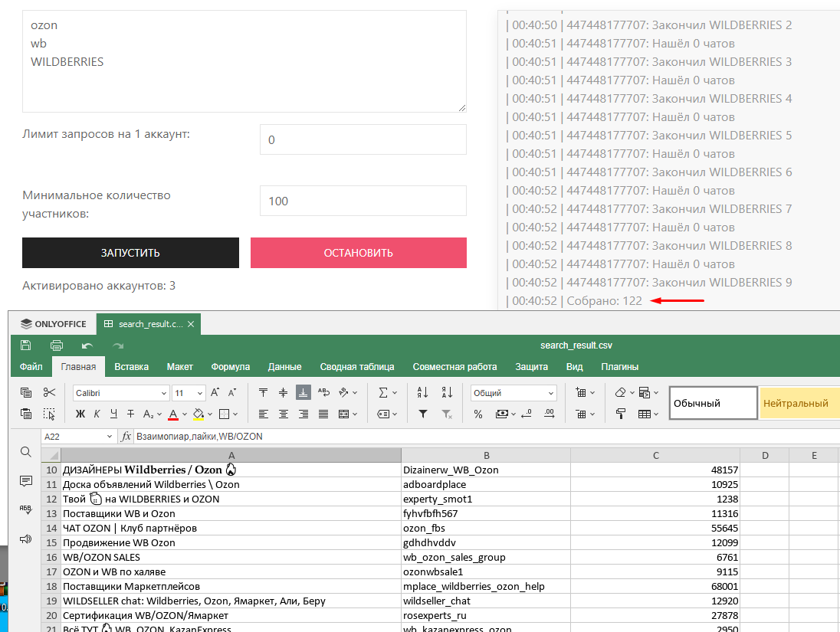Click the scissors cut icon
Viewport: 840px width, 632px height.
[x=50, y=392]
